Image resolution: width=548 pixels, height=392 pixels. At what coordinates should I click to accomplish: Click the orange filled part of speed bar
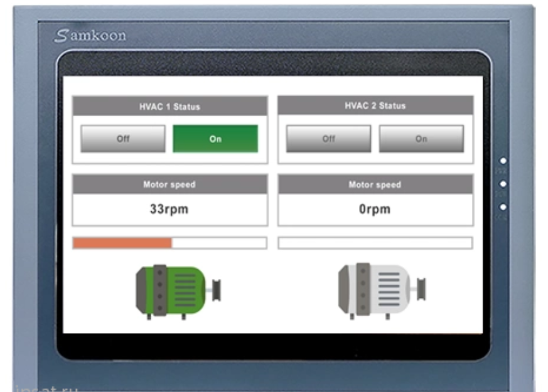(122, 243)
